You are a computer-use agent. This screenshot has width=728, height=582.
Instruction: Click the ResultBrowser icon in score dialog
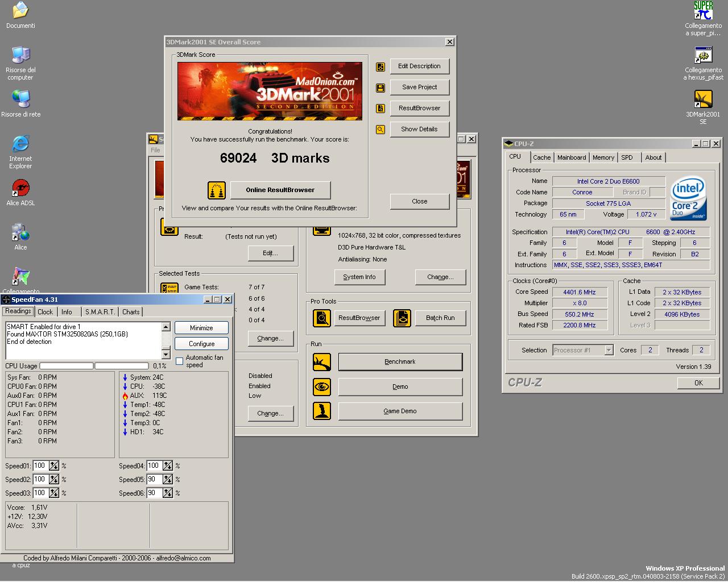[380, 109]
